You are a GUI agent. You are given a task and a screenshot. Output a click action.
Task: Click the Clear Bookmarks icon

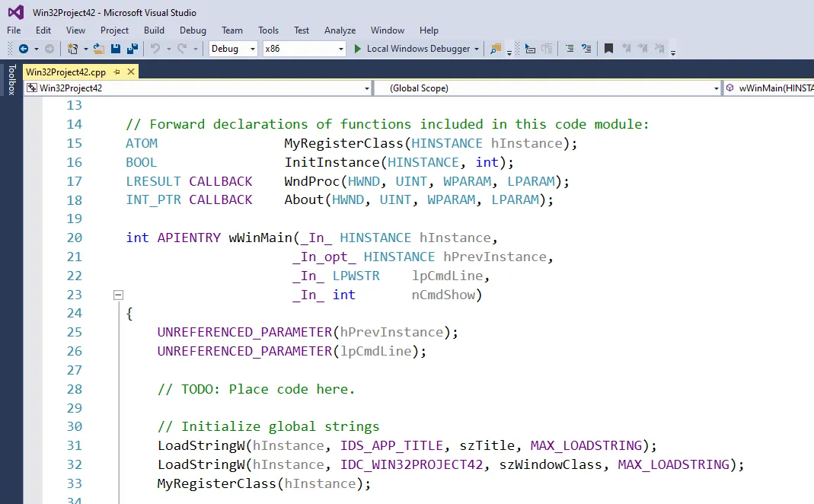point(659,49)
